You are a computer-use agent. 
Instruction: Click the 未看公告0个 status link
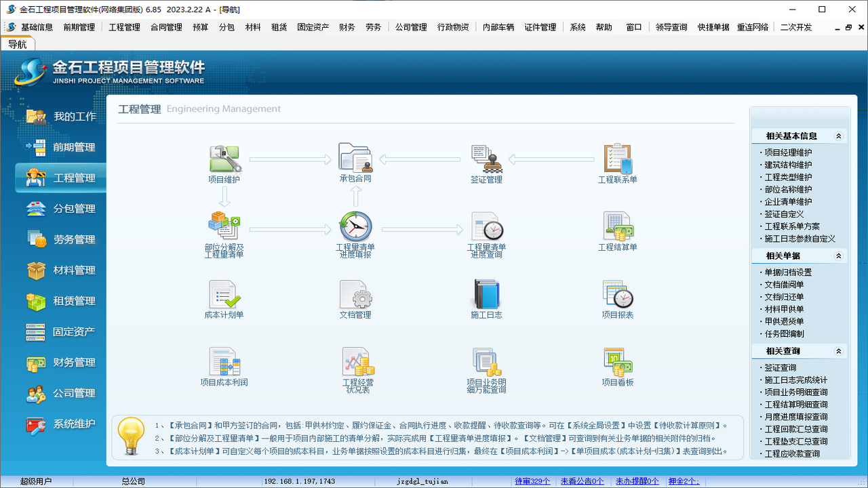582,481
